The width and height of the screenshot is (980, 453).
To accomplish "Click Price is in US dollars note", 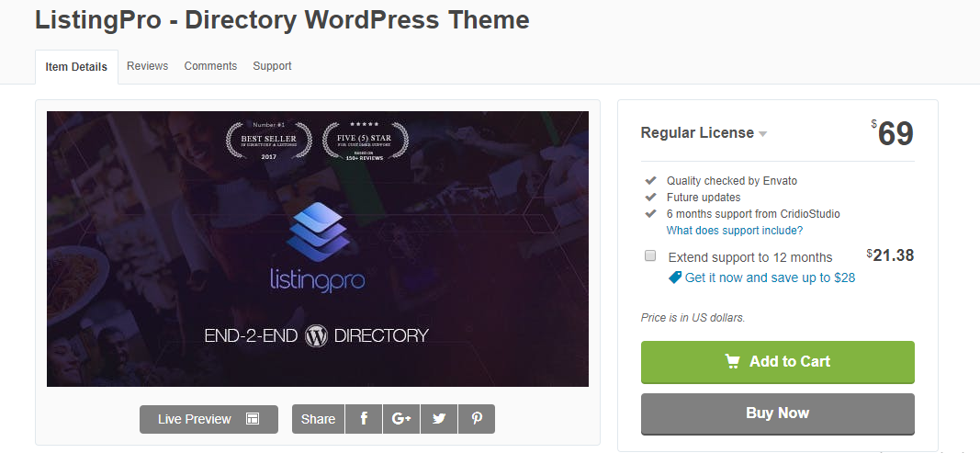I will (693, 318).
